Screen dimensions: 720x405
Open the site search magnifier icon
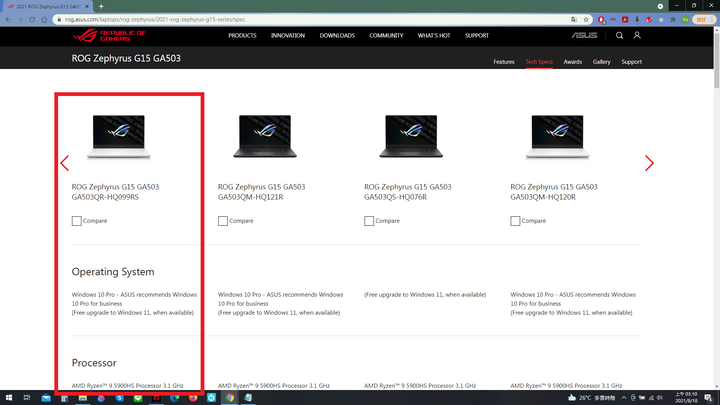[x=619, y=35]
